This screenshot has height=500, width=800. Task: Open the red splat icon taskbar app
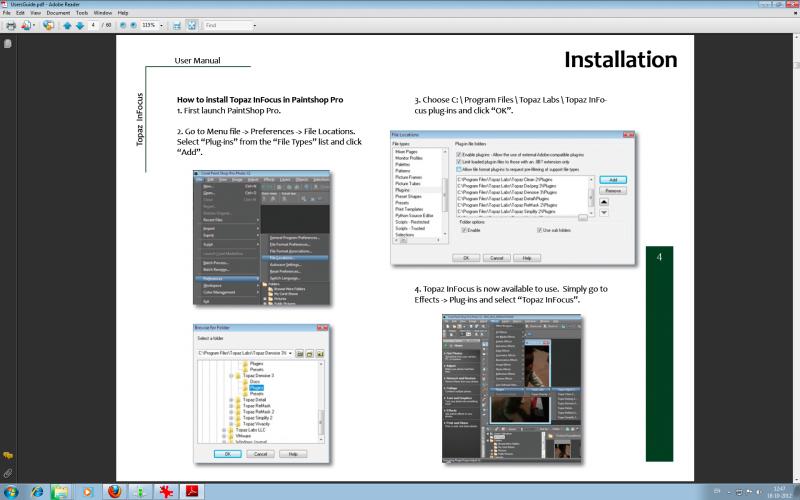pyautogui.click(x=166, y=492)
